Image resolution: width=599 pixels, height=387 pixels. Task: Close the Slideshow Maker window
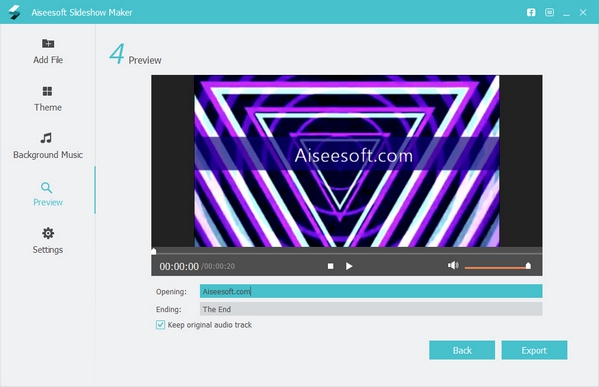pyautogui.click(x=583, y=12)
